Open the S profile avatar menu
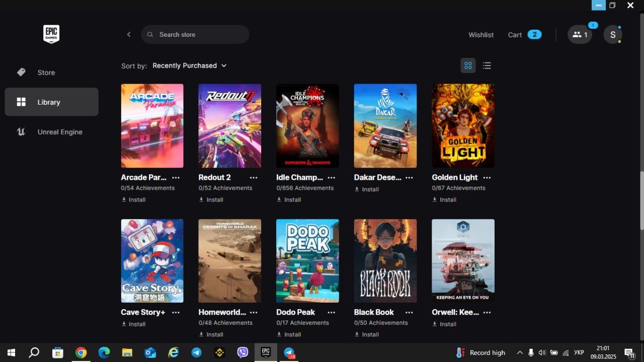 tap(613, 35)
